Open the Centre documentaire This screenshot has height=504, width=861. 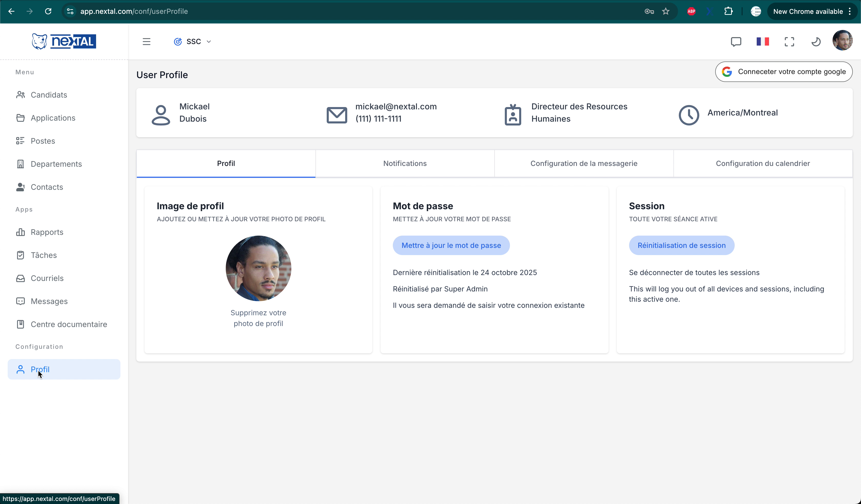(69, 324)
